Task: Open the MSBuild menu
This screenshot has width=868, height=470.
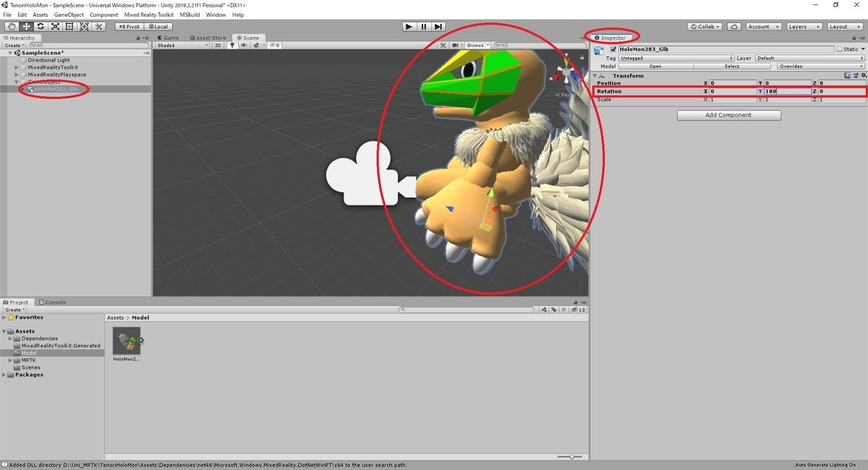Action: [x=190, y=14]
